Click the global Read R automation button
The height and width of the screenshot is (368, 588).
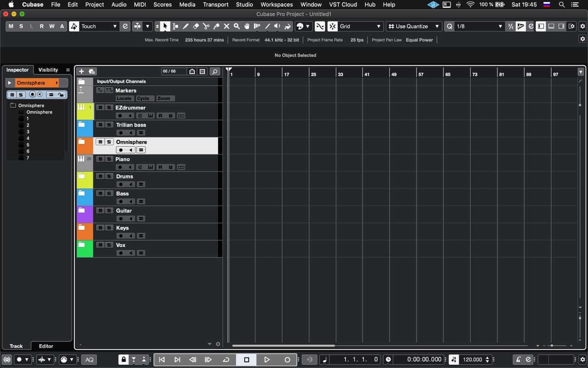coord(41,26)
